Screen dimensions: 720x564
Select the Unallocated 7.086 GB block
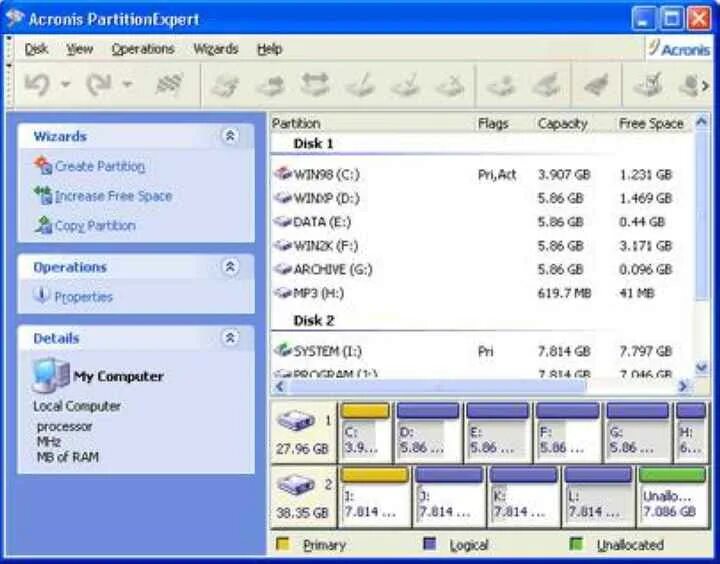click(672, 496)
